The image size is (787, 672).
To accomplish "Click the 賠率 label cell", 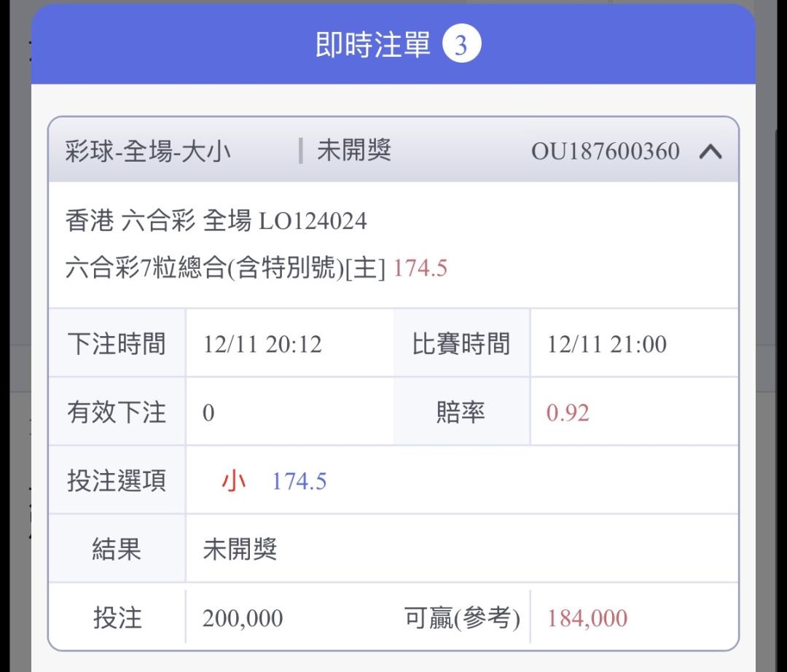I will point(461,413).
